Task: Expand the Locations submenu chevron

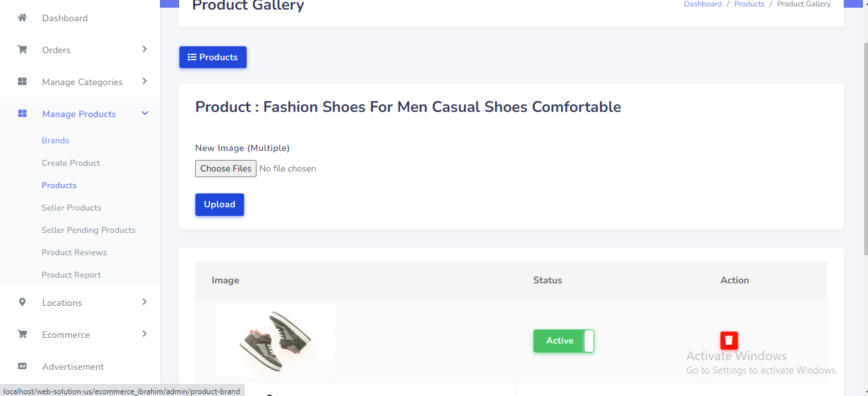Action: pyautogui.click(x=145, y=302)
